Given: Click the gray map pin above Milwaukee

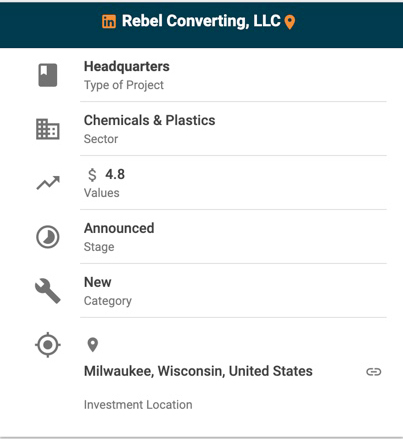Looking at the screenshot, I should (x=93, y=345).
